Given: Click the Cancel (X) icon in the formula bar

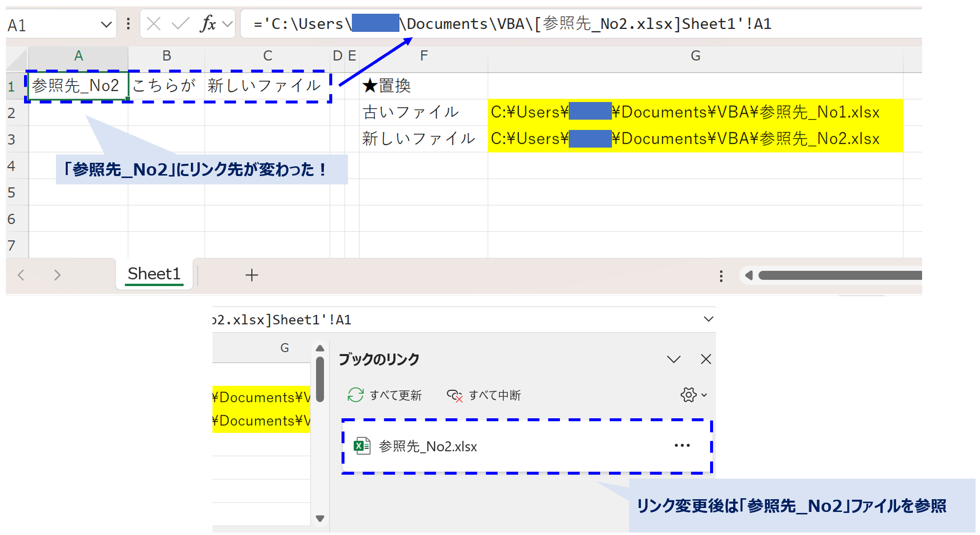Looking at the screenshot, I should pyautogui.click(x=153, y=23).
